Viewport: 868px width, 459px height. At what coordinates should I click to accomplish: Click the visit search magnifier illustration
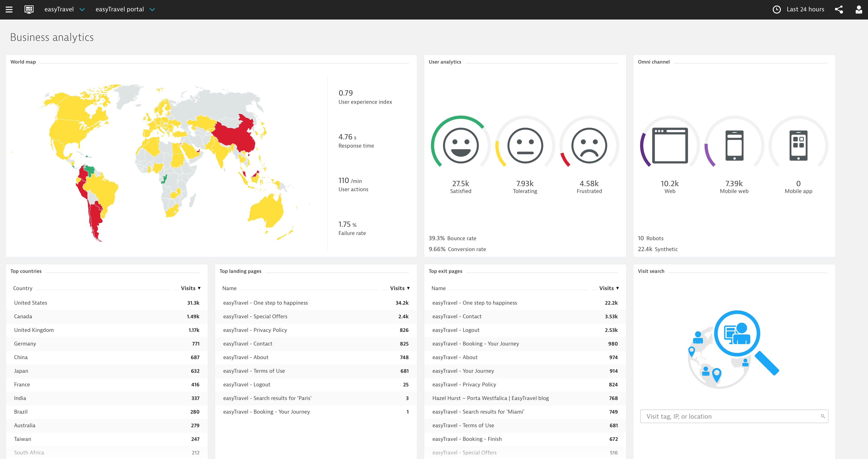point(734,349)
